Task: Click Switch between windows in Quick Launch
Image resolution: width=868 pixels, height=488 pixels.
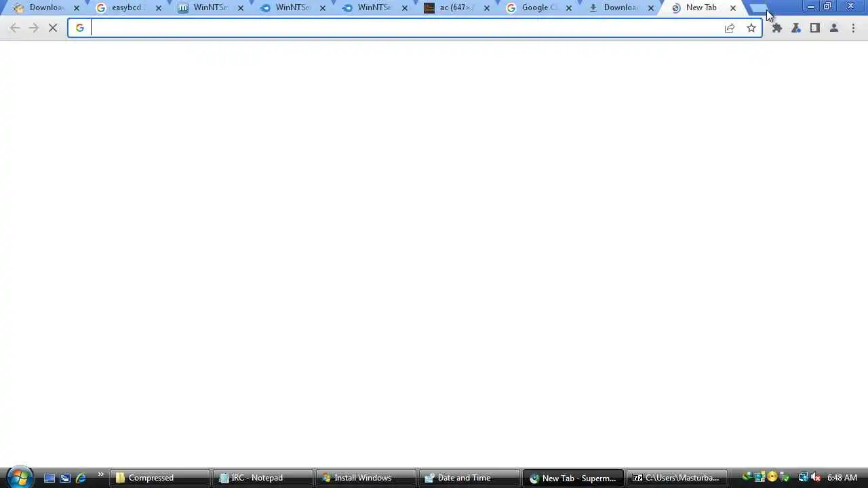Action: [65, 478]
